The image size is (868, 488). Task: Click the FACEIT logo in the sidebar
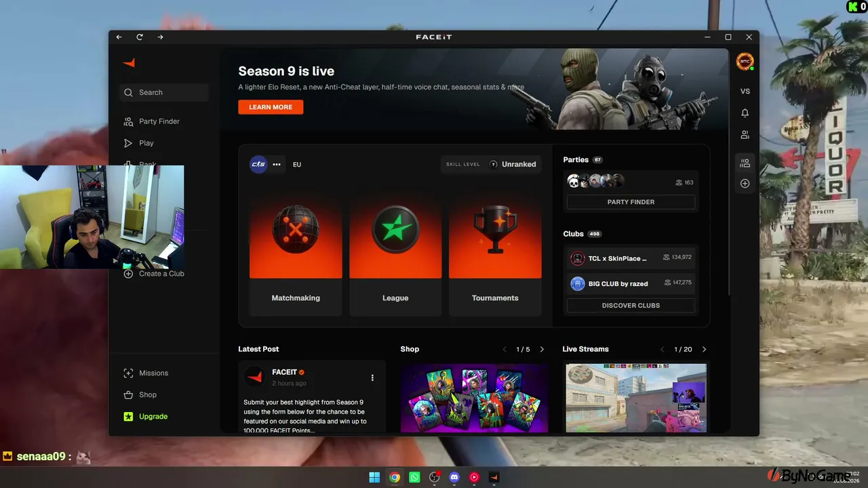coord(129,63)
